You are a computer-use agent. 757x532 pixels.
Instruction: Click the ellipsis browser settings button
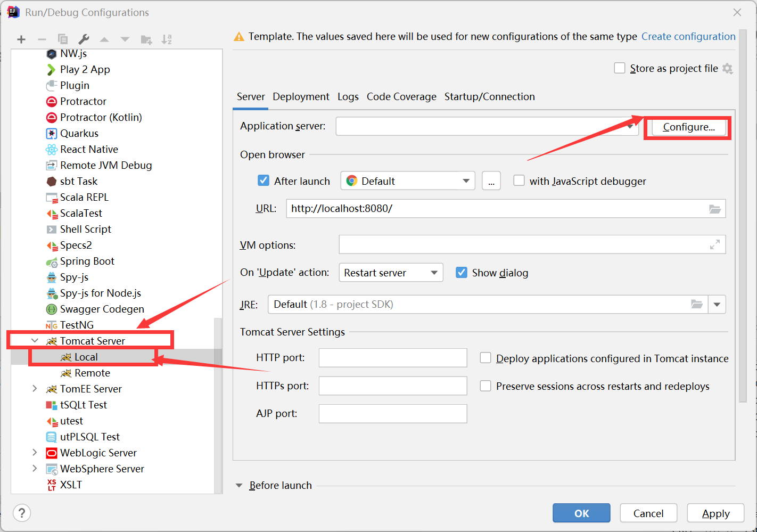coord(491,181)
